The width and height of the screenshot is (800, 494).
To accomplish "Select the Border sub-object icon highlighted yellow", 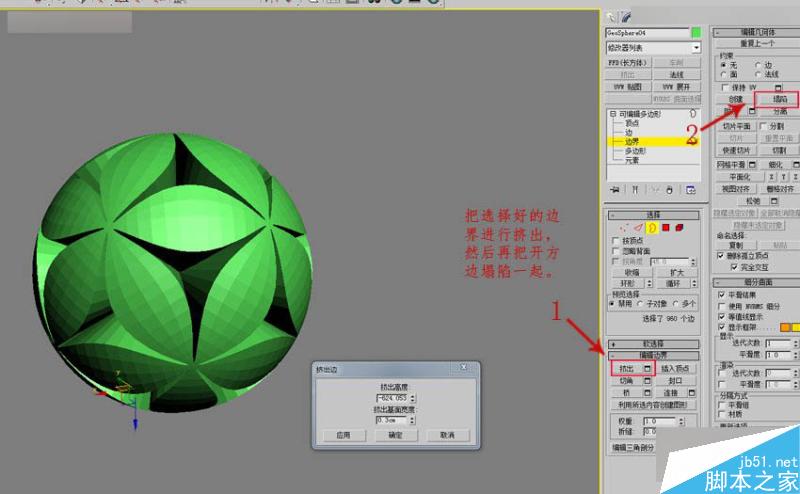I will (x=652, y=228).
